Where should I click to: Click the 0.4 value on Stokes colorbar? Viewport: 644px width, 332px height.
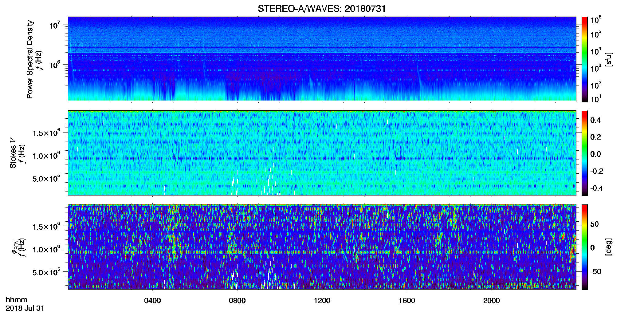(595, 120)
